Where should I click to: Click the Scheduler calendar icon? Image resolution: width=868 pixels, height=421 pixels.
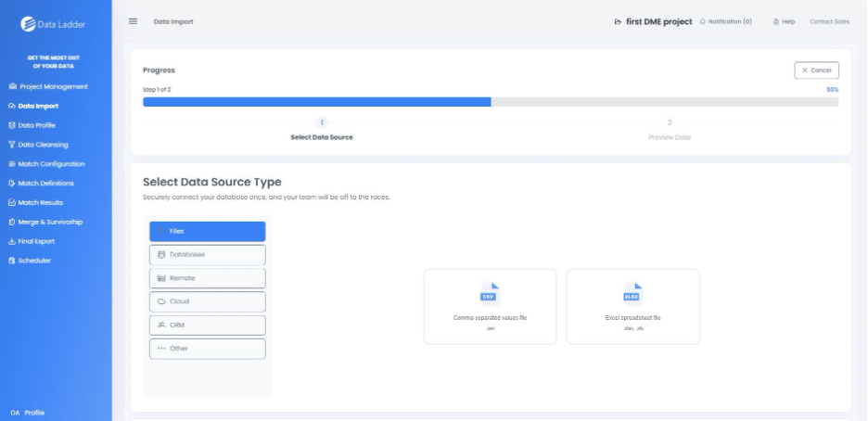12,261
